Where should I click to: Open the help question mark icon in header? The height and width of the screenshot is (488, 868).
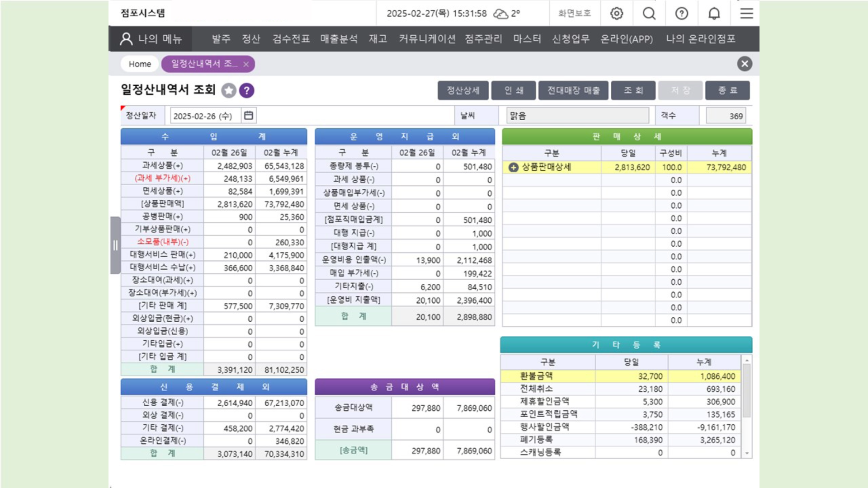(x=682, y=14)
